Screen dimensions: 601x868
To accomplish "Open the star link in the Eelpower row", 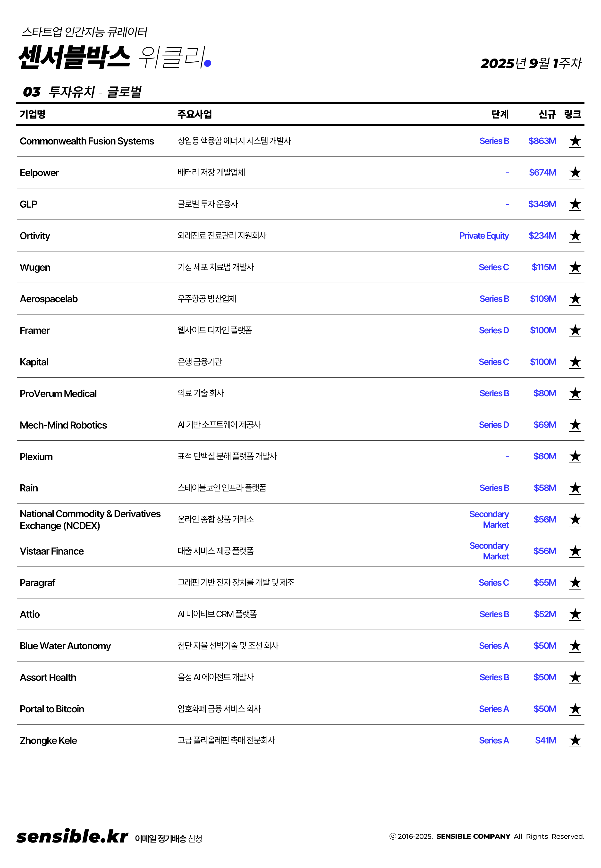I will [575, 173].
